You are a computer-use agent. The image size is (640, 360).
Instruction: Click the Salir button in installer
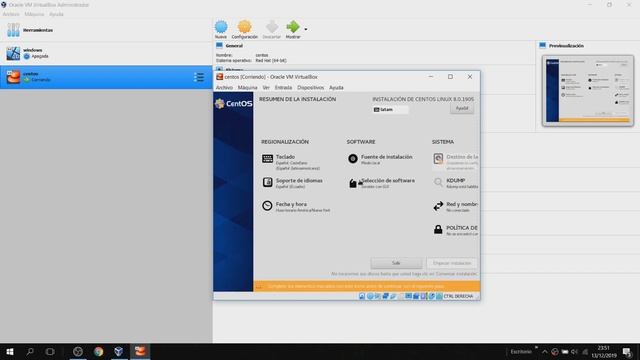pyautogui.click(x=396, y=263)
